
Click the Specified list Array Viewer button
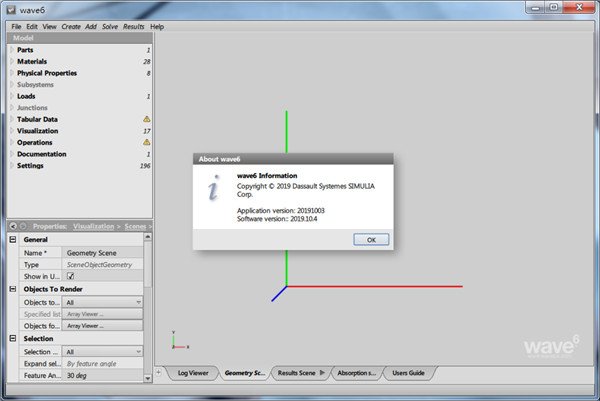(103, 314)
